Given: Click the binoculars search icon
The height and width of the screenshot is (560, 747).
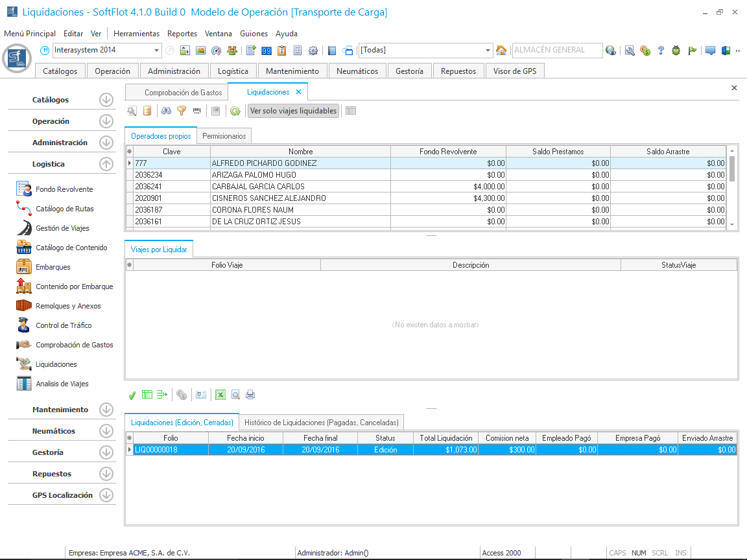Looking at the screenshot, I should pyautogui.click(x=166, y=111).
